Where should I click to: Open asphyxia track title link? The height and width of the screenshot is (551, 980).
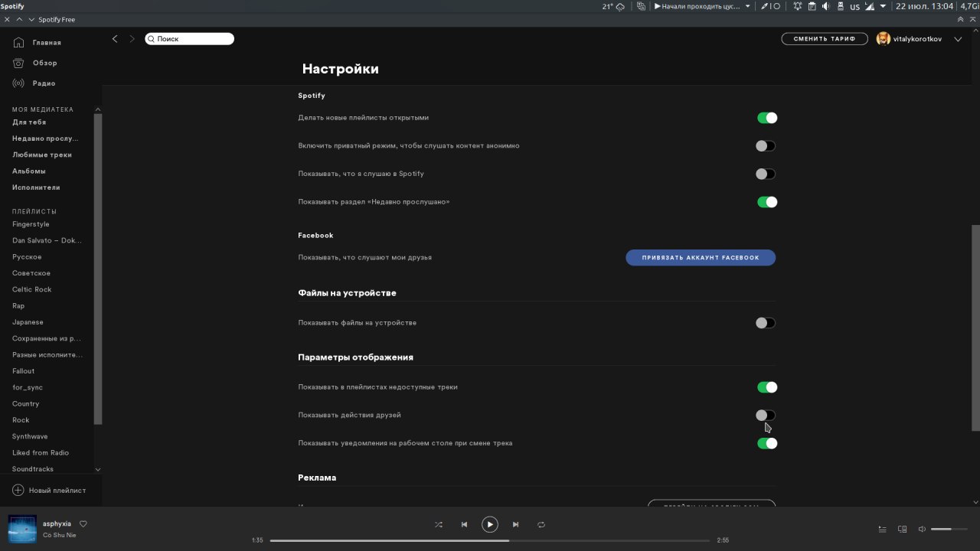(57, 524)
